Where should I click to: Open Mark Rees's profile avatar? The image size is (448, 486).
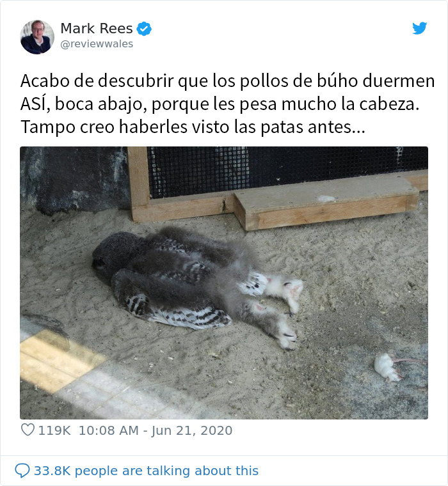tap(37, 37)
